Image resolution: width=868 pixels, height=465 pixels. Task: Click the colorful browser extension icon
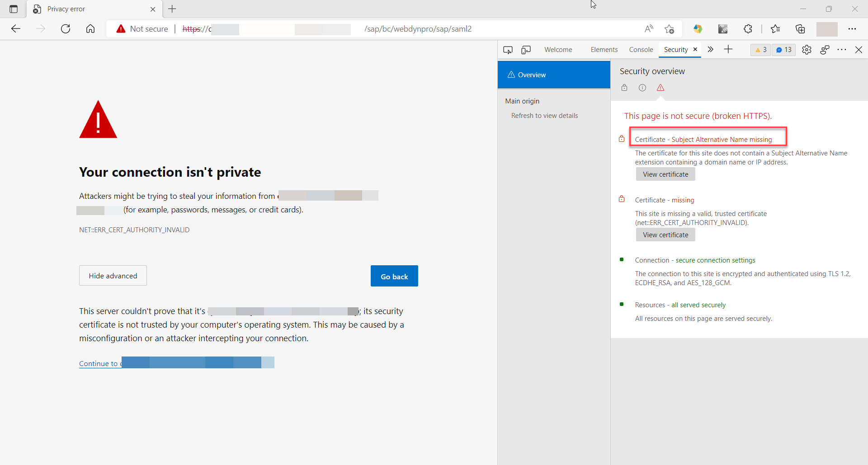[x=698, y=29]
